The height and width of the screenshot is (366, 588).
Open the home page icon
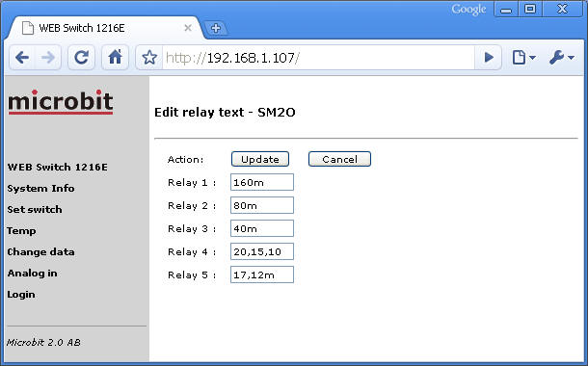coord(115,58)
